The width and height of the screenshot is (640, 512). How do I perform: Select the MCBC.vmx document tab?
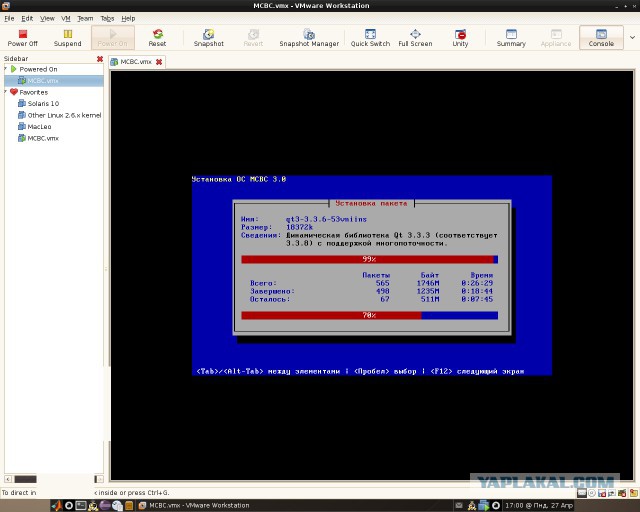pos(136,62)
